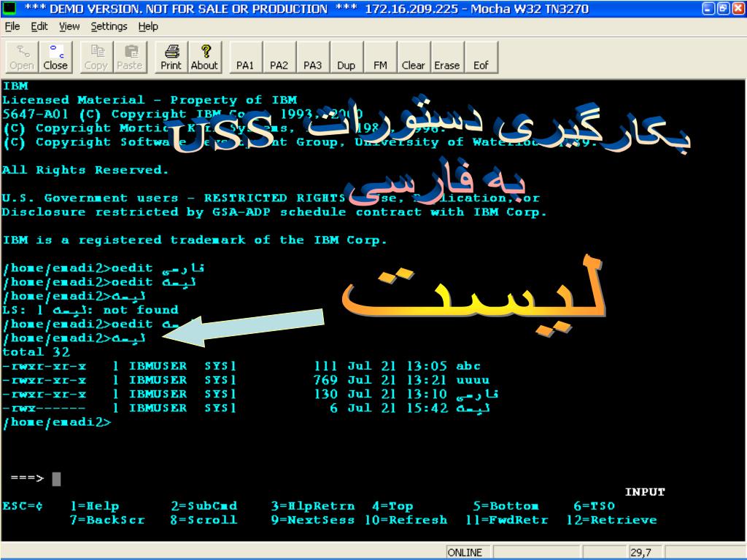Send the PA2 key
The height and width of the screenshot is (560, 747).
tap(279, 57)
